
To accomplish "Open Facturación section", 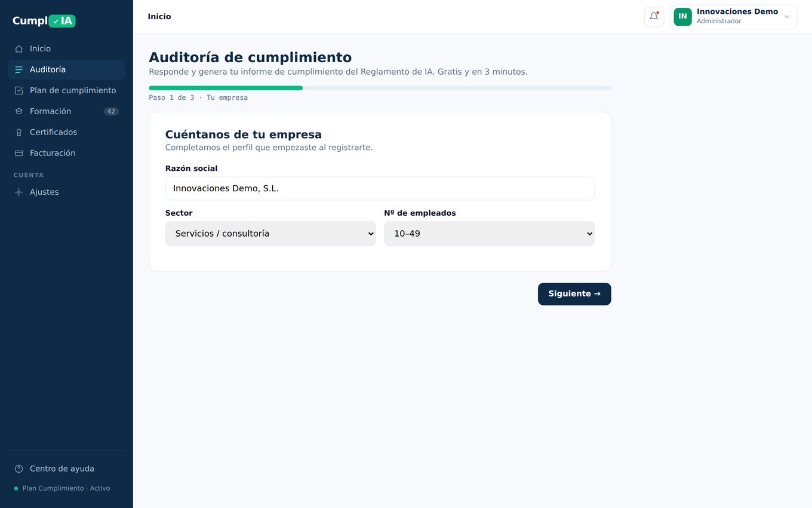I will coord(66,154).
